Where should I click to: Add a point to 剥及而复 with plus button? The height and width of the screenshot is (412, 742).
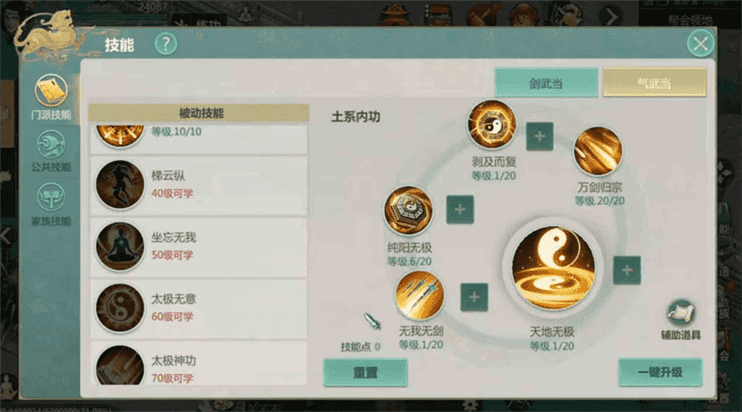click(539, 136)
